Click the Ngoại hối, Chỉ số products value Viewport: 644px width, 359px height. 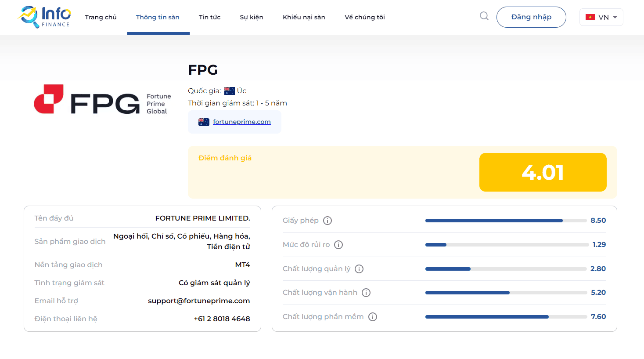click(x=182, y=242)
